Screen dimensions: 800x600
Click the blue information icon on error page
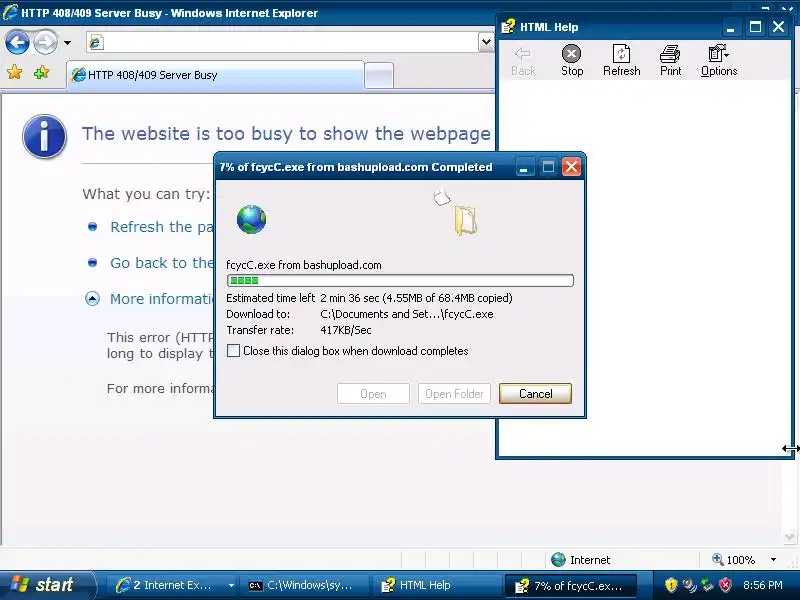(44, 136)
